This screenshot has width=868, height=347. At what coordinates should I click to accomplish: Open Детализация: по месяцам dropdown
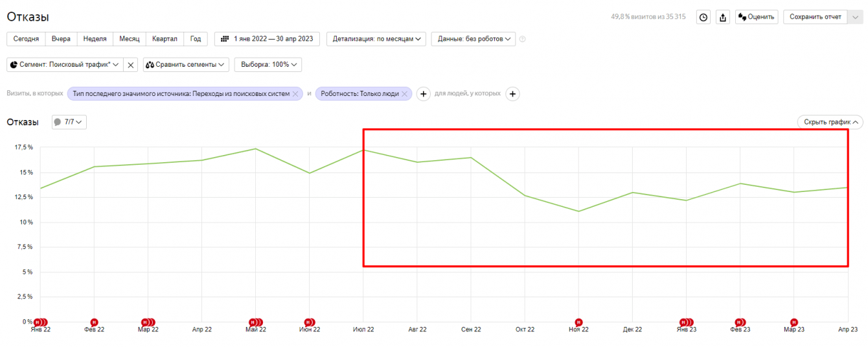click(x=376, y=39)
